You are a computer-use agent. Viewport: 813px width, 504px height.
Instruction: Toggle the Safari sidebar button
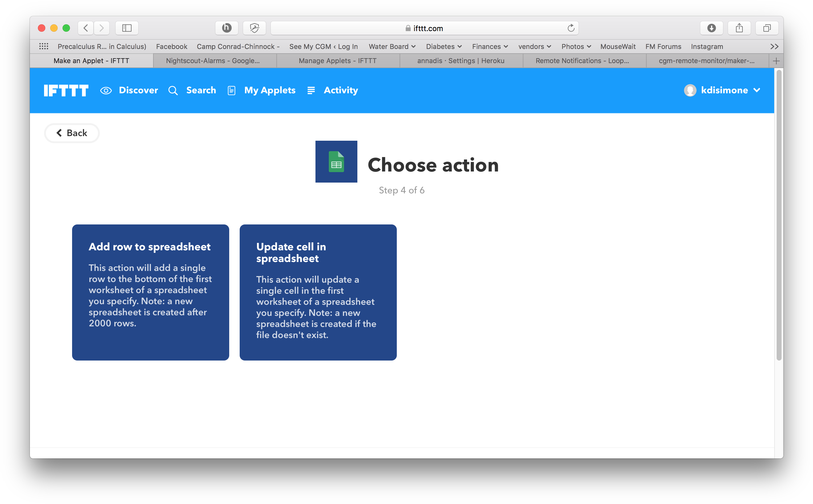127,28
